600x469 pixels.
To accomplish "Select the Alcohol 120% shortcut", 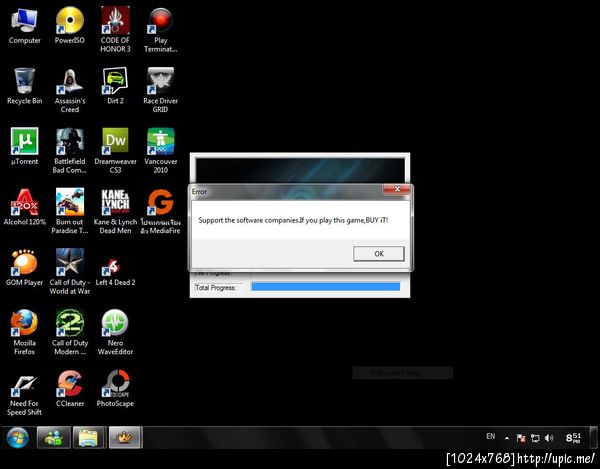I will tap(24, 207).
